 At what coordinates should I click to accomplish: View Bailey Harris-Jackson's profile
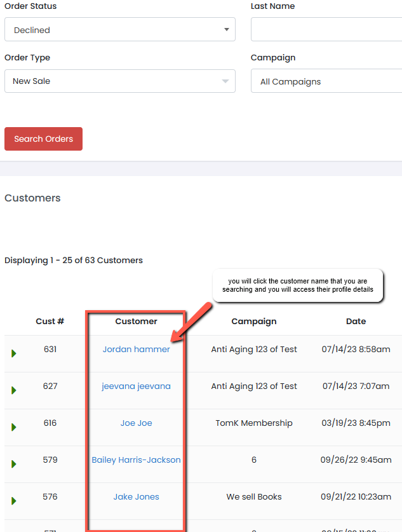[x=136, y=460]
